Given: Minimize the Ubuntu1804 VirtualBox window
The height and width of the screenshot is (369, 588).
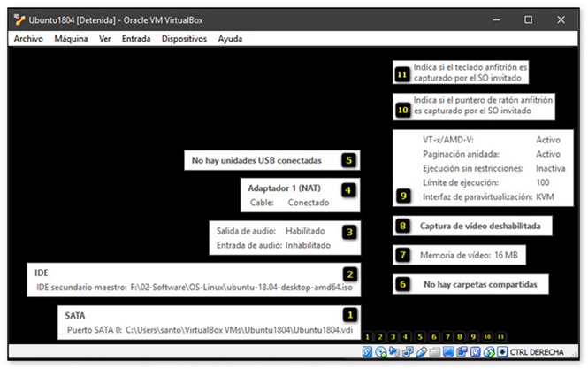Looking at the screenshot, I should click(496, 19).
